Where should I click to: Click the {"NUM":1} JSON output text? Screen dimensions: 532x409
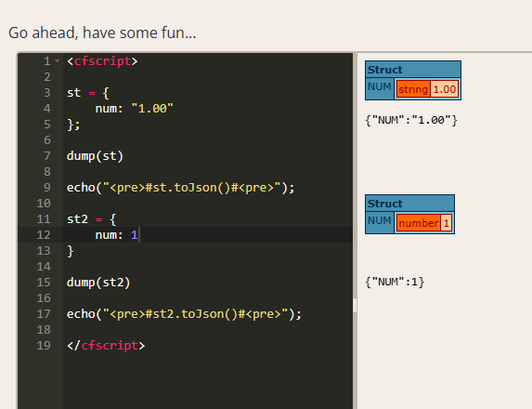(x=395, y=282)
